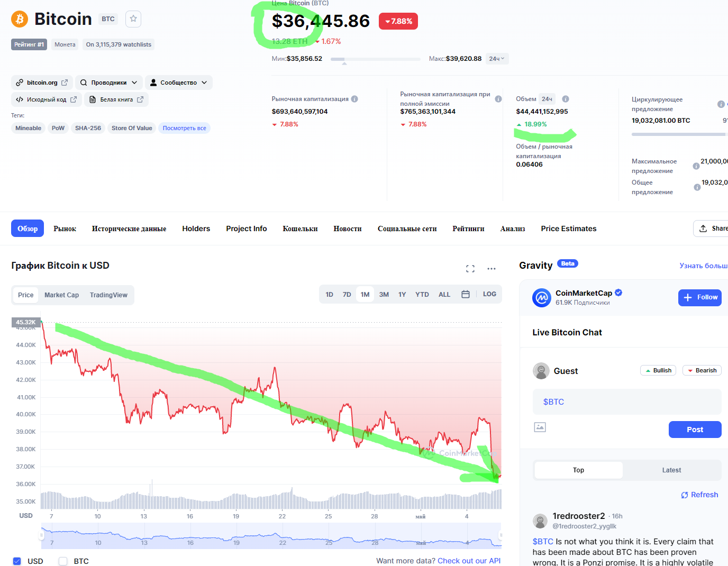Image resolution: width=728 pixels, height=566 pixels.
Task: Show Top chat posts
Action: coord(579,470)
